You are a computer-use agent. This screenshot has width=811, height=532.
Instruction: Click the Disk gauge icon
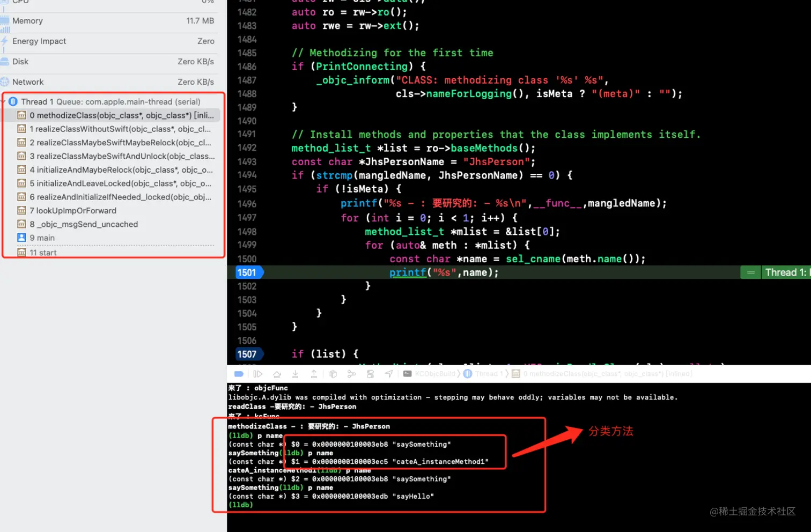5,62
